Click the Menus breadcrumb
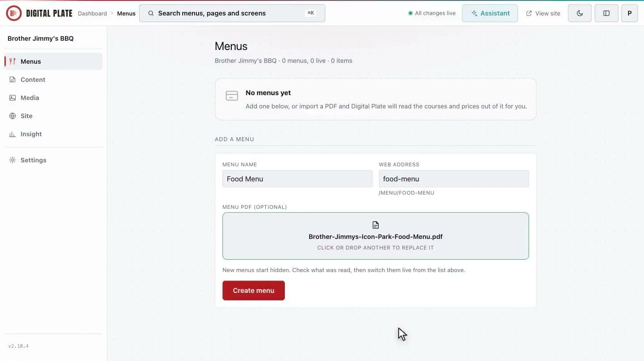Viewport: 644px width, 361px height. [126, 13]
